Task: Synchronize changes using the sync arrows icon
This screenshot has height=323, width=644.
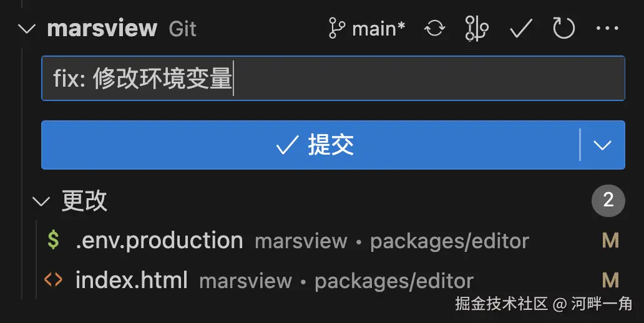Action: click(x=434, y=29)
